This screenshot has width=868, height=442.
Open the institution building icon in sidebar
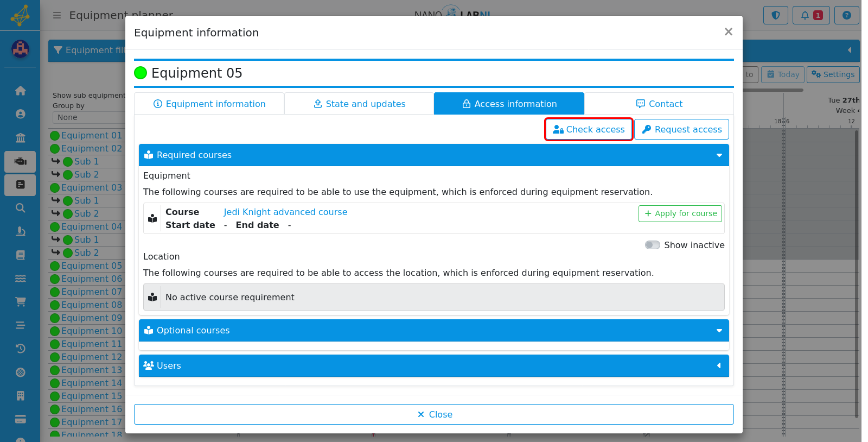pyautogui.click(x=20, y=138)
